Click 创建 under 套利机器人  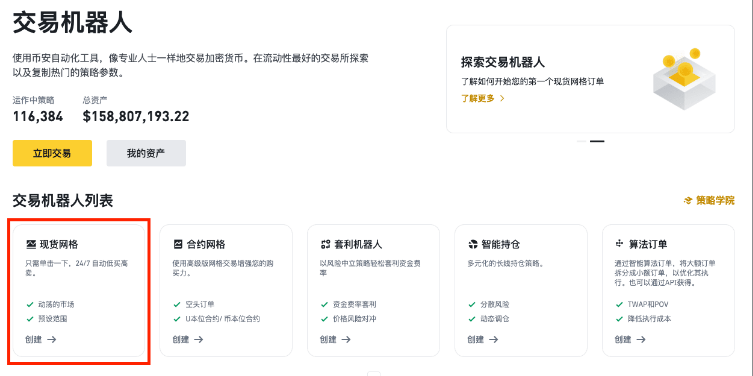click(x=335, y=339)
